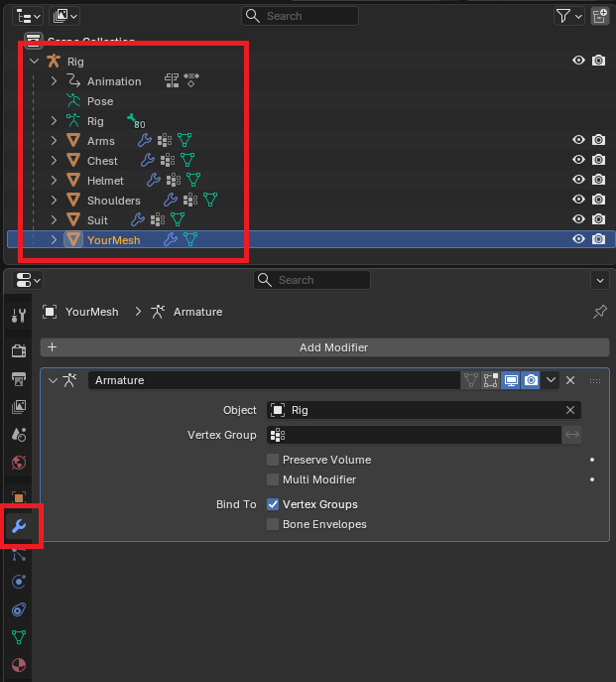Open the Object Data properties tab

pyautogui.click(x=18, y=636)
